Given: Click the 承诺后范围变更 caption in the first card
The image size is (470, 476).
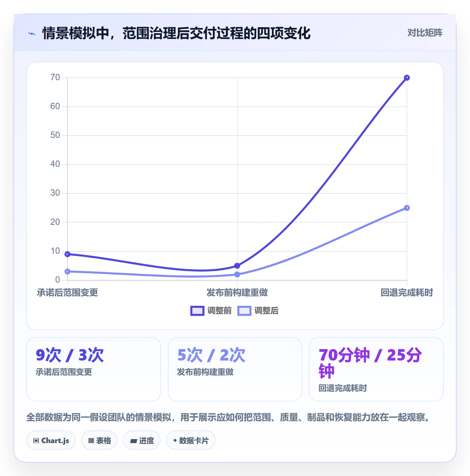Looking at the screenshot, I should [64, 372].
